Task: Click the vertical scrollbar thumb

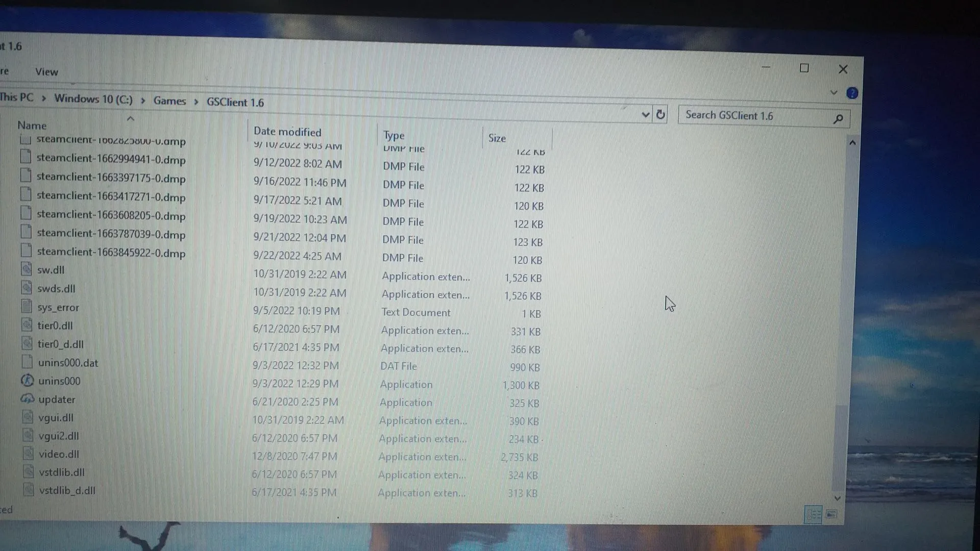Action: 840,447
